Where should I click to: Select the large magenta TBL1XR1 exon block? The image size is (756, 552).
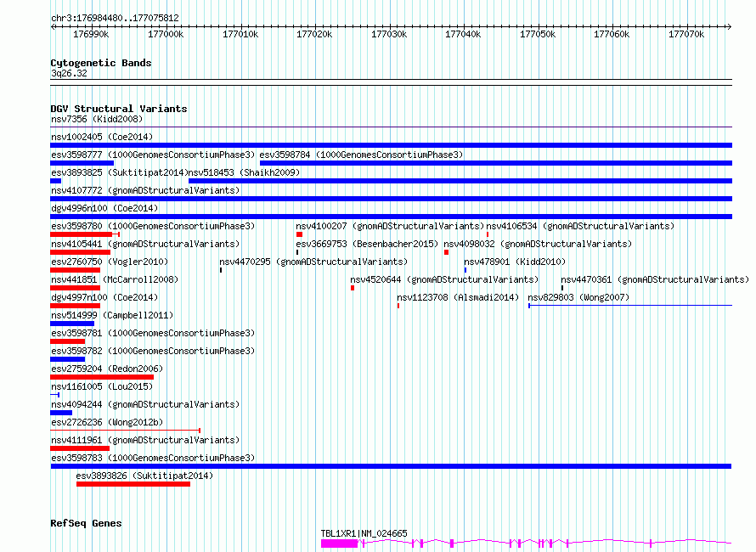coord(340,544)
